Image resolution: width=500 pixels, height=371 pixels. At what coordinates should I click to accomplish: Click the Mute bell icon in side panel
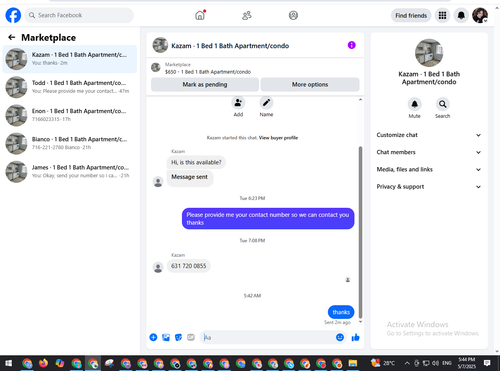414,104
